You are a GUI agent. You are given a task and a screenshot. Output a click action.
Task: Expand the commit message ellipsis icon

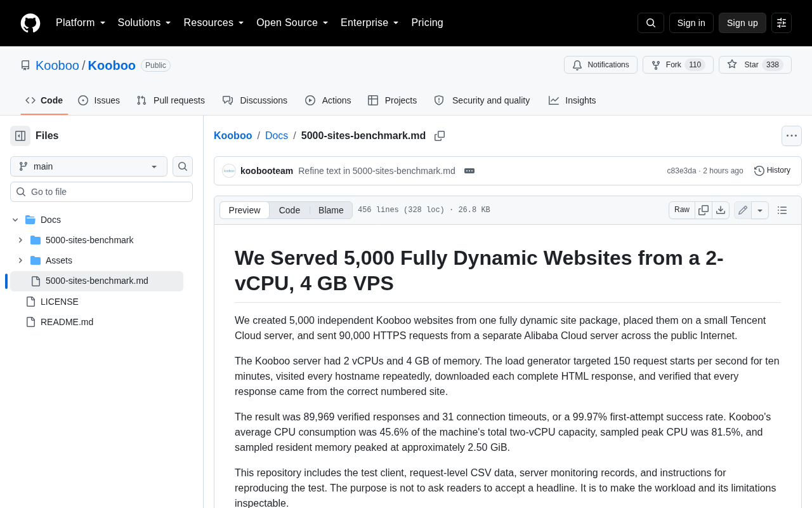(469, 171)
